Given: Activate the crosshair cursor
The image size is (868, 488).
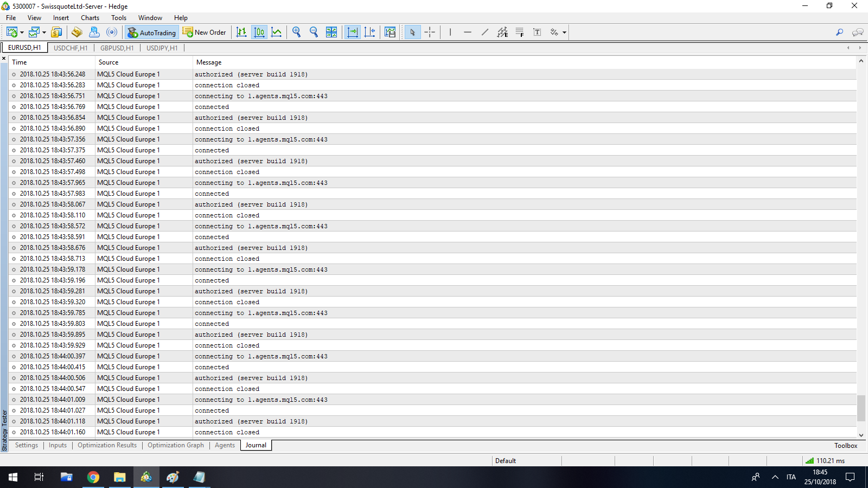Looking at the screenshot, I should click(x=430, y=33).
